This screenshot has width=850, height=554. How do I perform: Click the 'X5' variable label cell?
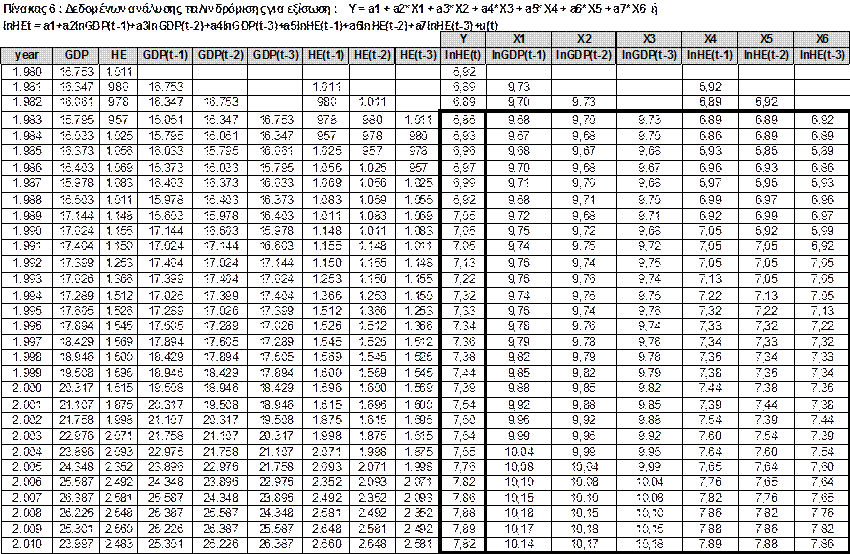point(765,39)
